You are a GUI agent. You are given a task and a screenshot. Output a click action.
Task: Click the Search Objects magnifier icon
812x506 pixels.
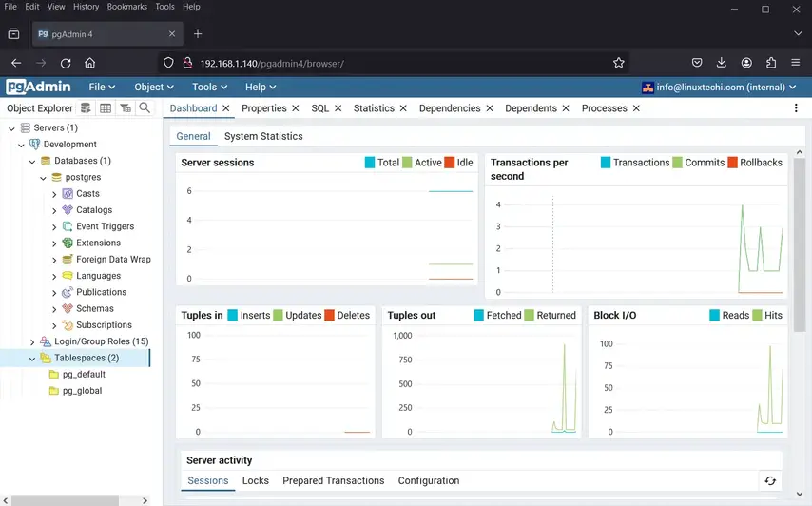145,108
